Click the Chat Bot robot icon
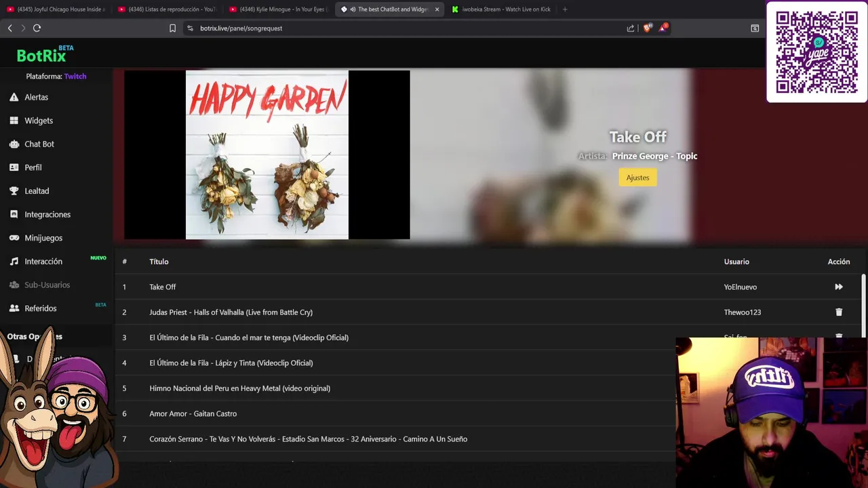Viewport: 868px width, 488px height. [x=14, y=144]
